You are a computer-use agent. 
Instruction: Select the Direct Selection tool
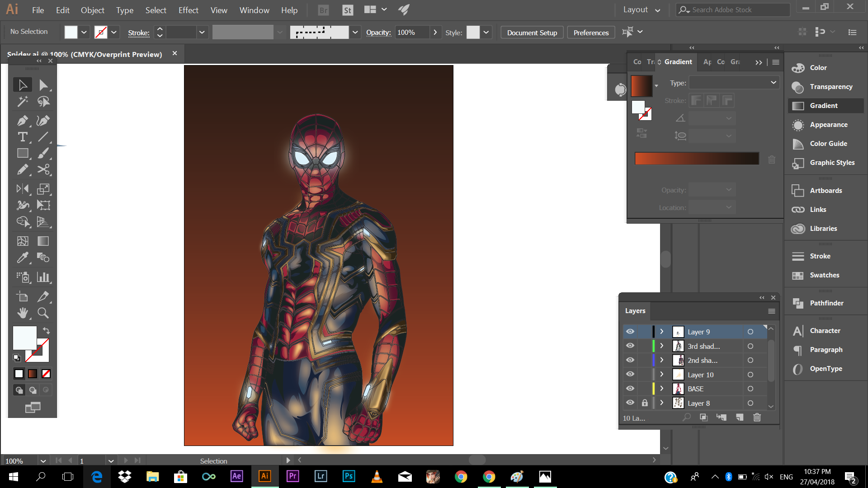(x=43, y=85)
